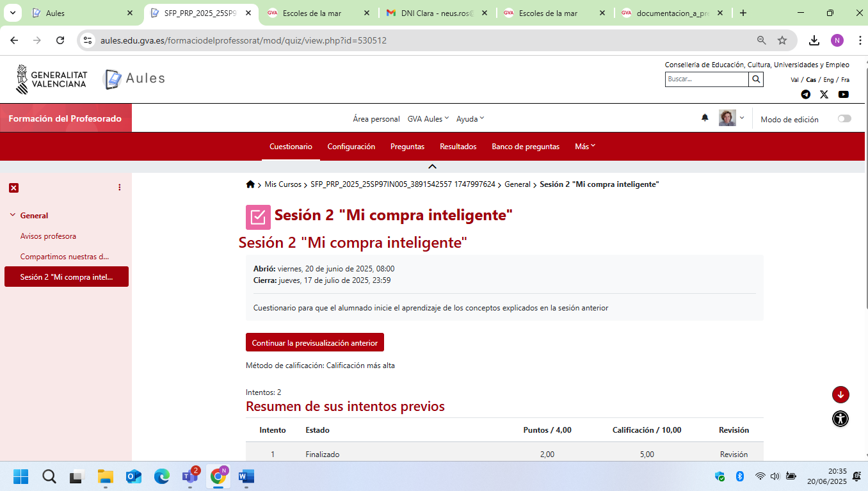This screenshot has height=491, width=868.
Task: Open the GVA Aules dropdown
Action: tap(428, 119)
